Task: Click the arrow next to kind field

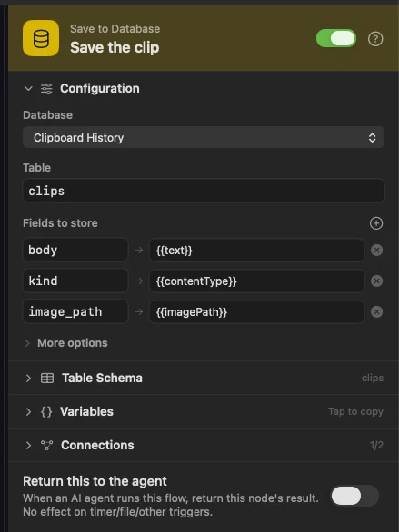Action: tap(138, 281)
